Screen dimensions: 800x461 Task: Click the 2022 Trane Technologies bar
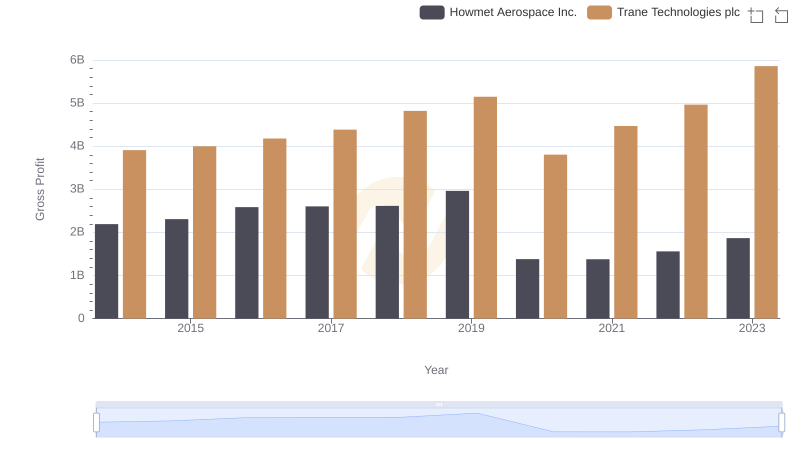point(696,212)
